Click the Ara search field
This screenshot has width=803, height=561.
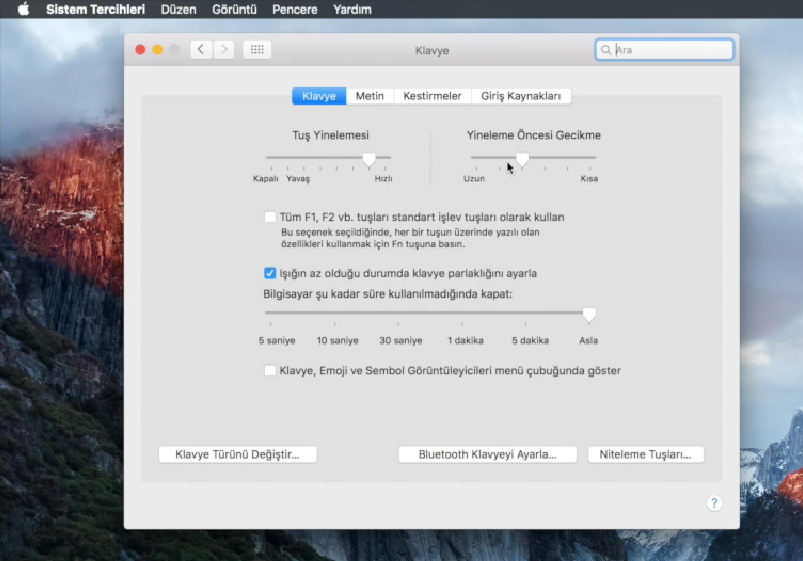[670, 49]
